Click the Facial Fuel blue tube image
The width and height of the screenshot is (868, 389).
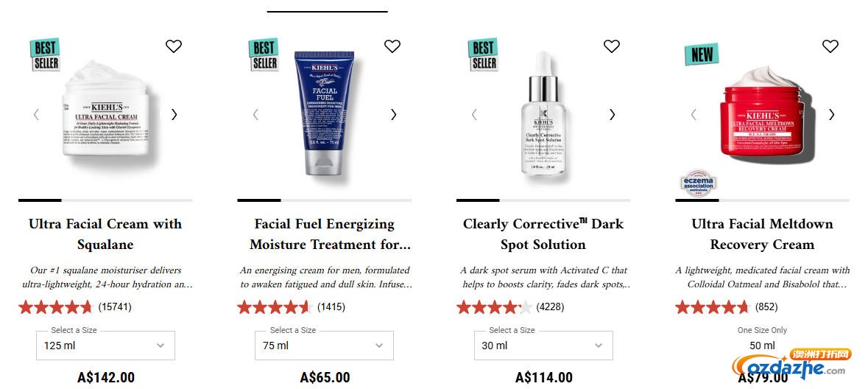pos(325,113)
